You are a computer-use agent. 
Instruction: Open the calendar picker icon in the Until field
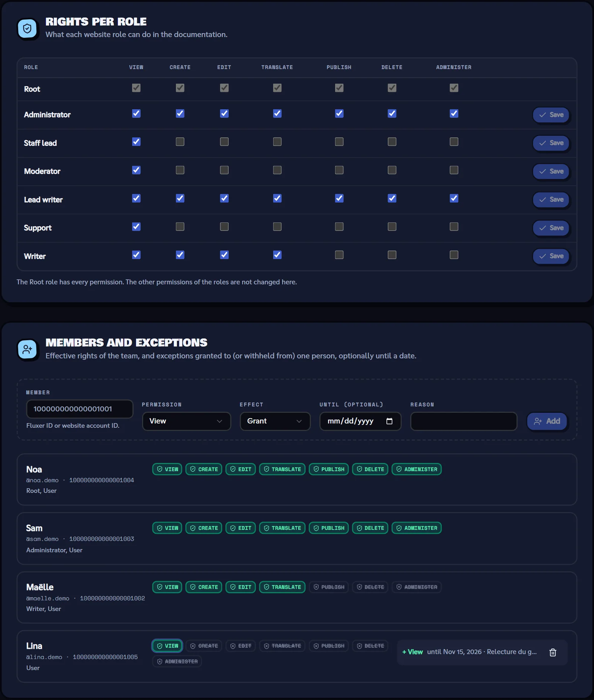coord(389,421)
